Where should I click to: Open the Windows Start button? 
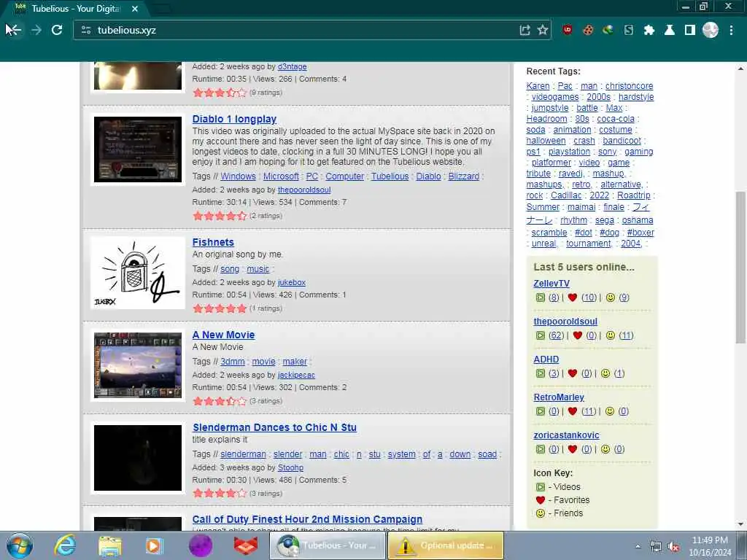[20, 545]
